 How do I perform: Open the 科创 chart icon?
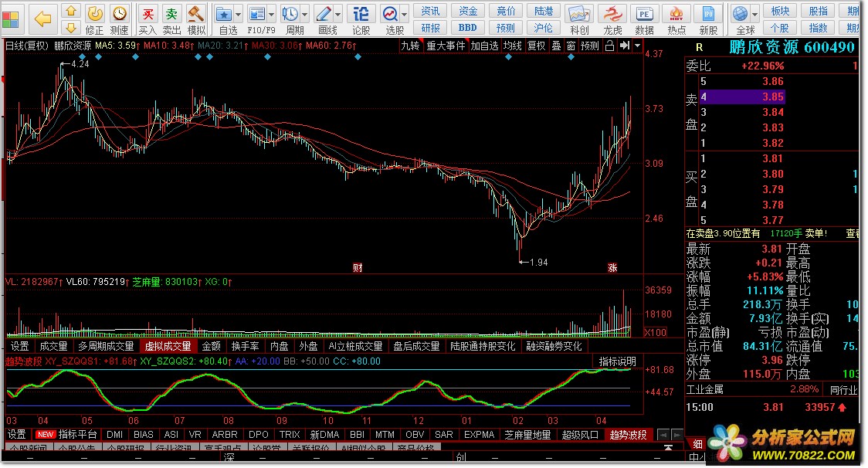[x=578, y=14]
